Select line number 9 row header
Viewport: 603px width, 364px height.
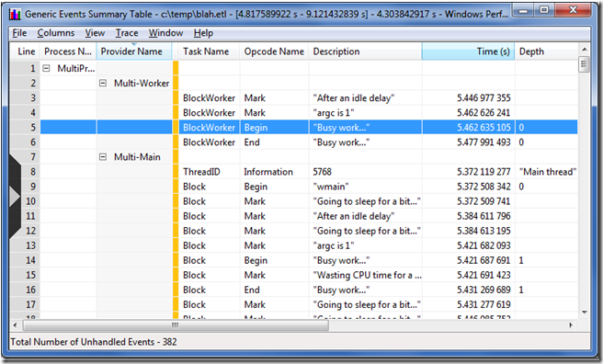click(x=26, y=187)
